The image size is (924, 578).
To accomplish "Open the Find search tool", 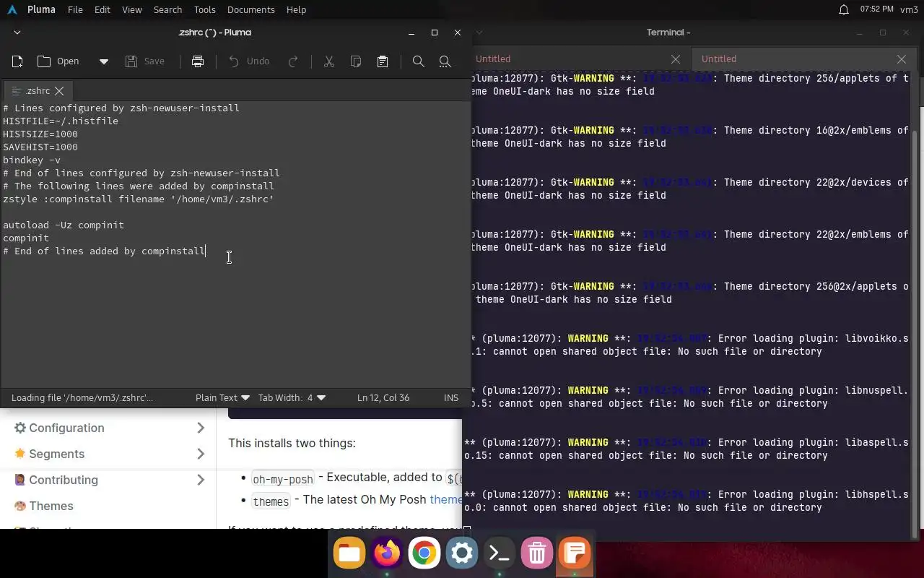I will point(418,61).
